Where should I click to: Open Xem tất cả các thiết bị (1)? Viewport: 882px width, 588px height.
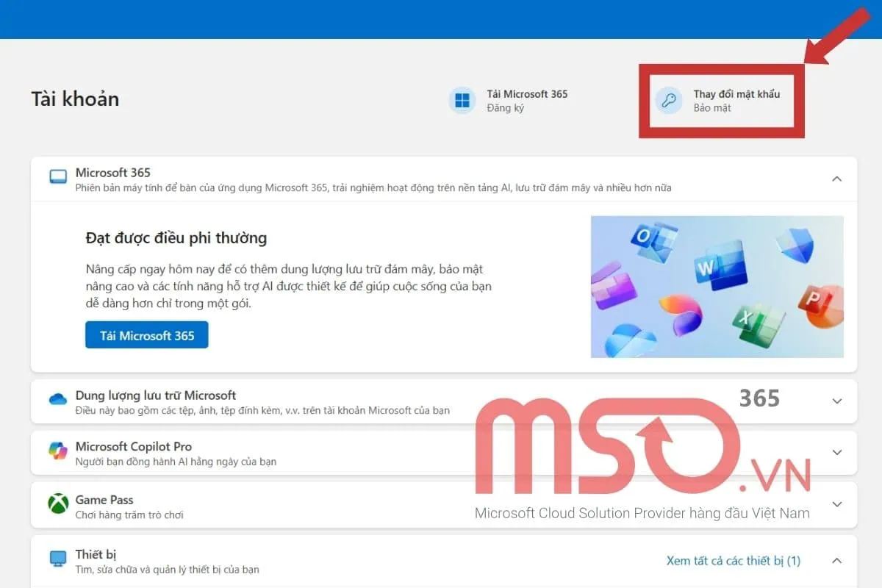(x=733, y=560)
